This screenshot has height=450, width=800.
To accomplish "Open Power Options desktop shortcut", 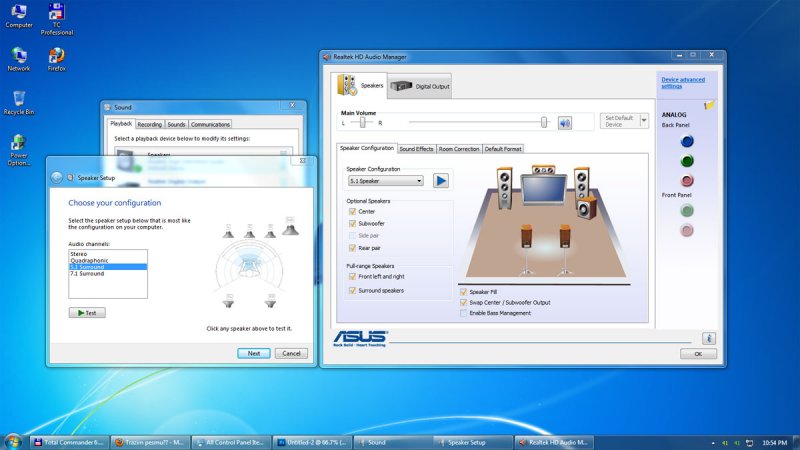I will (x=19, y=149).
